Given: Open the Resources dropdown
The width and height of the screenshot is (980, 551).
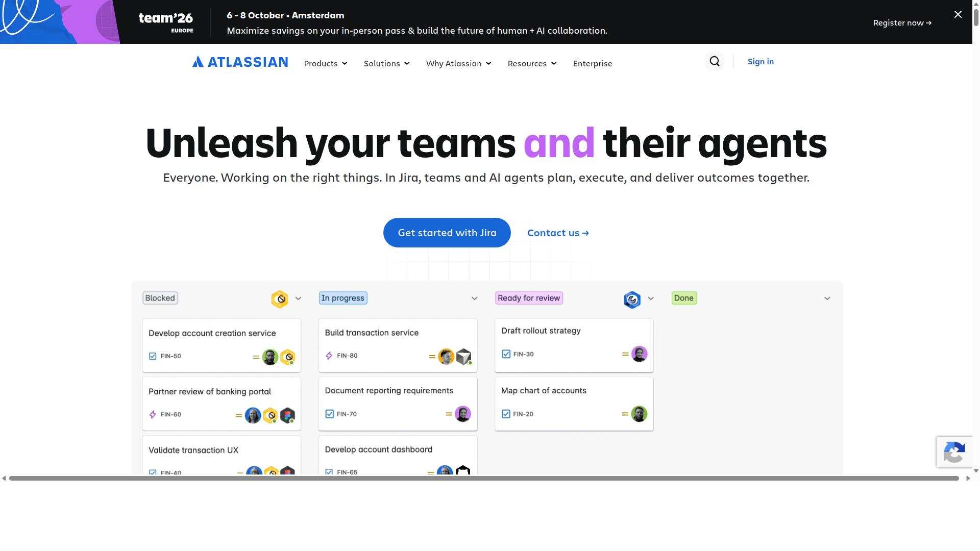Looking at the screenshot, I should [532, 63].
